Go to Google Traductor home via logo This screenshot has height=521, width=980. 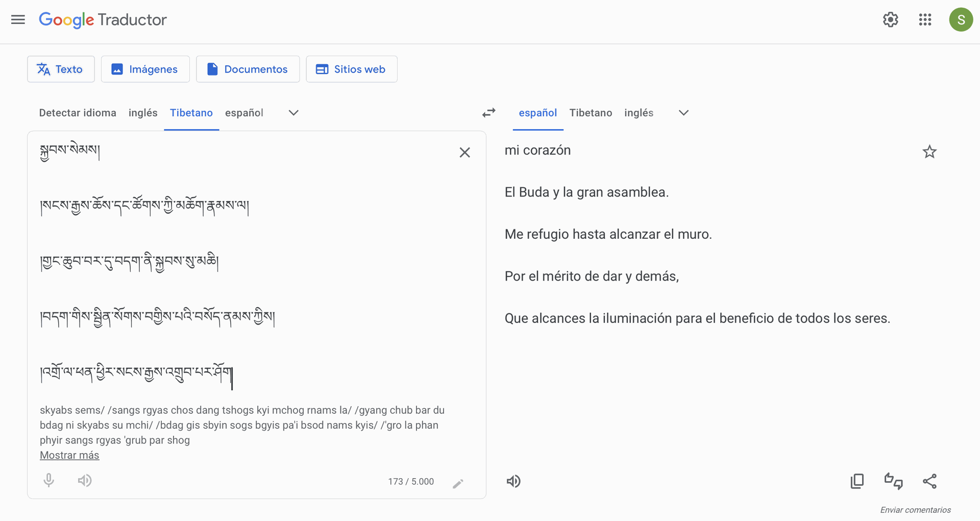pyautogui.click(x=103, y=20)
